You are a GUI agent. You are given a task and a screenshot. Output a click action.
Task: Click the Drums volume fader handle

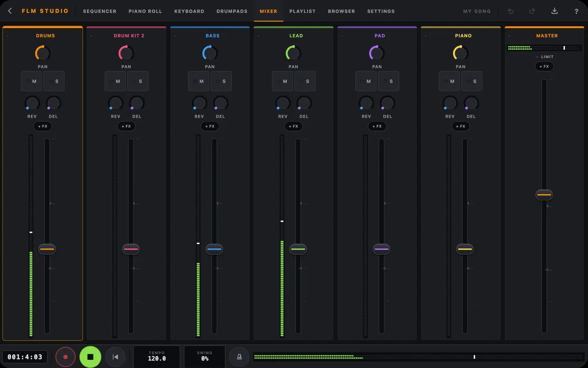[x=47, y=249]
